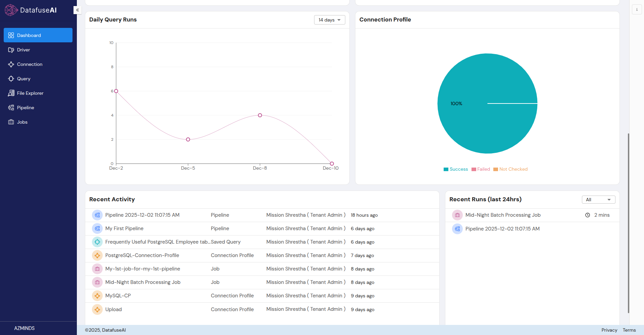Toggle the Not Checked legend entry
Image resolution: width=644 pixels, height=335 pixels.
[510, 169]
